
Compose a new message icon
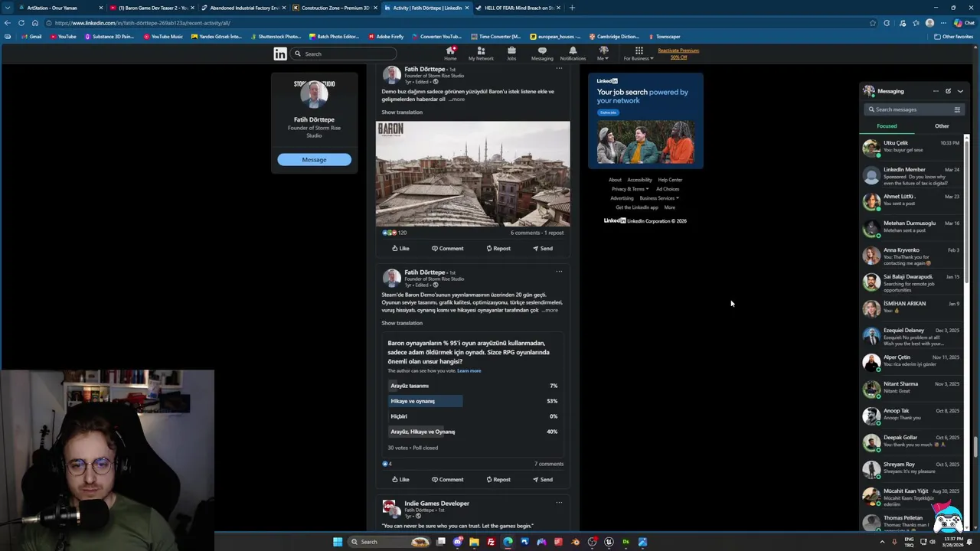948,91
